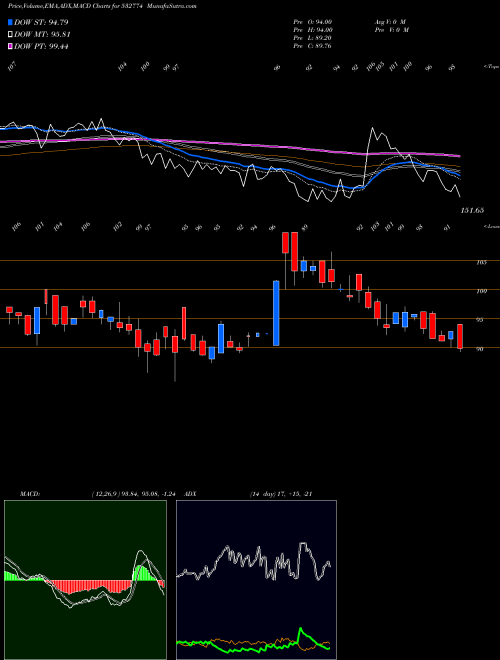
Task: Select the 'DOW ST: 94.79' legend text
Action: point(41,22)
